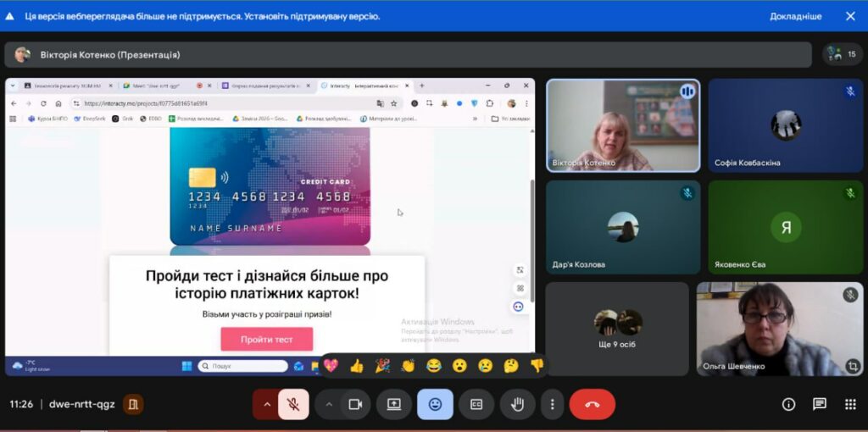This screenshot has width=868, height=432.
Task: Show participants list with 15 people
Action: pos(842,54)
